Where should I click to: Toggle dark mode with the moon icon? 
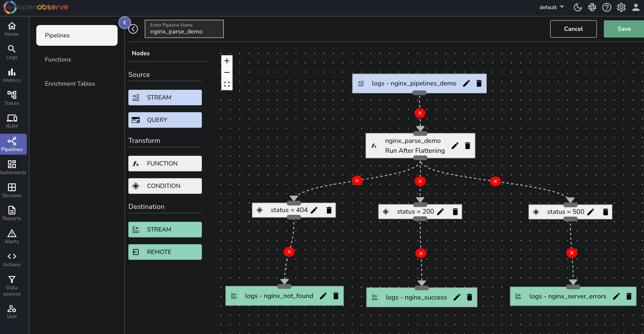[x=577, y=7]
